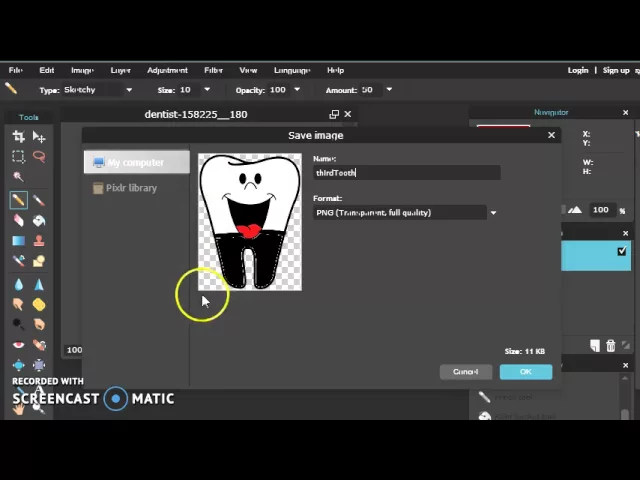The height and width of the screenshot is (480, 640).
Task: Click the Name field containing thirdTooth
Action: [407, 173]
